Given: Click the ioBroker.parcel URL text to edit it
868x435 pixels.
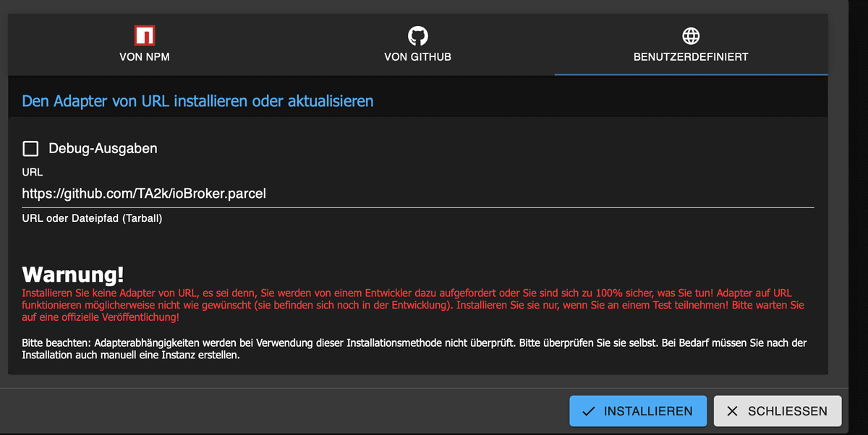Looking at the screenshot, I should tap(142, 193).
